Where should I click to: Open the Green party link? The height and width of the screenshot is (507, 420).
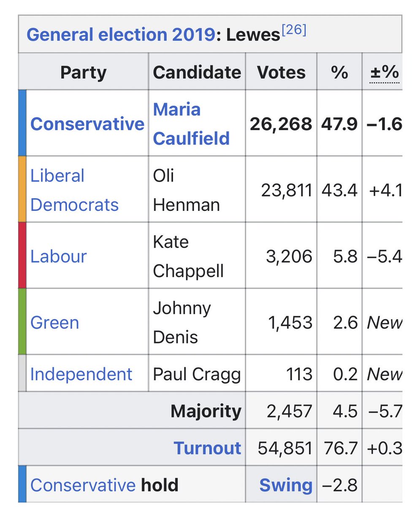(x=55, y=322)
